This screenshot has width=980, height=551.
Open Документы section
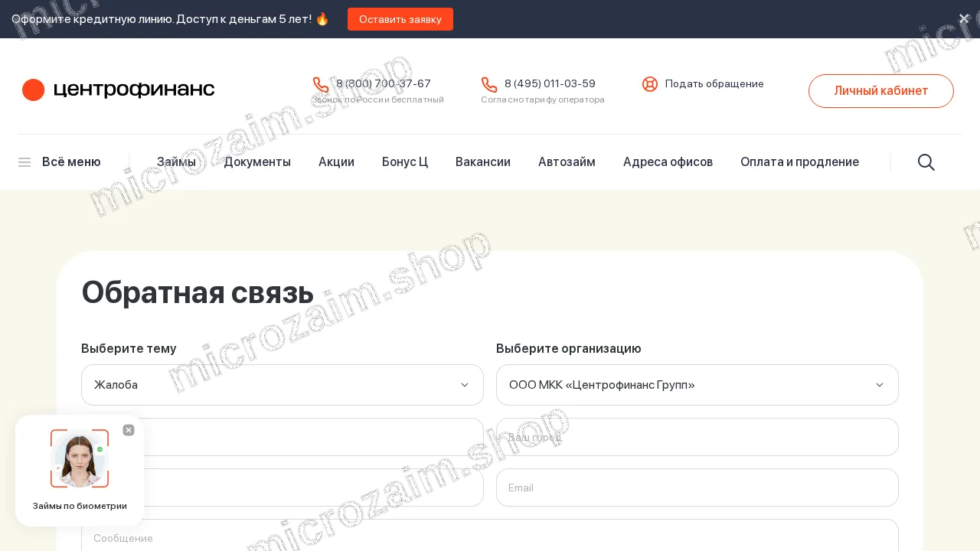[x=257, y=162]
